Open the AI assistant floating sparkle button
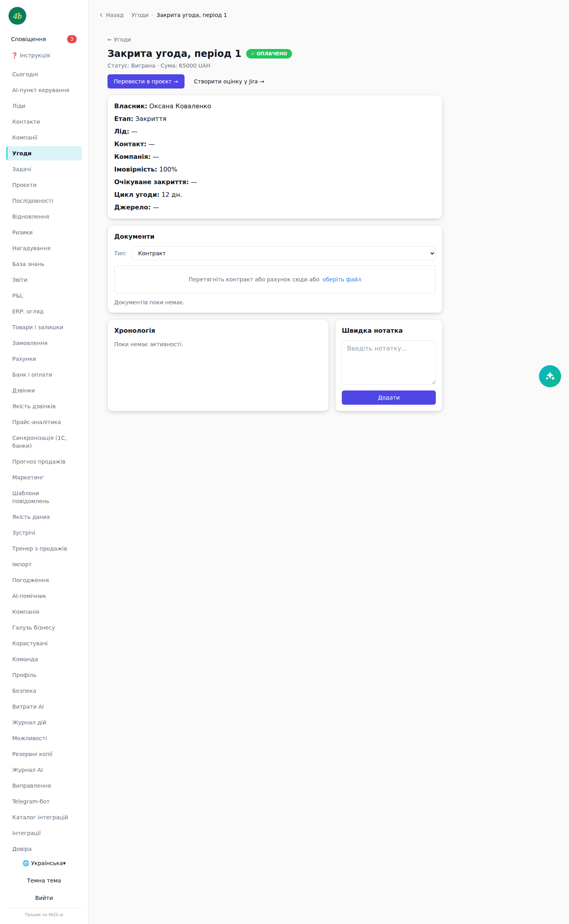569x924 pixels. click(550, 376)
